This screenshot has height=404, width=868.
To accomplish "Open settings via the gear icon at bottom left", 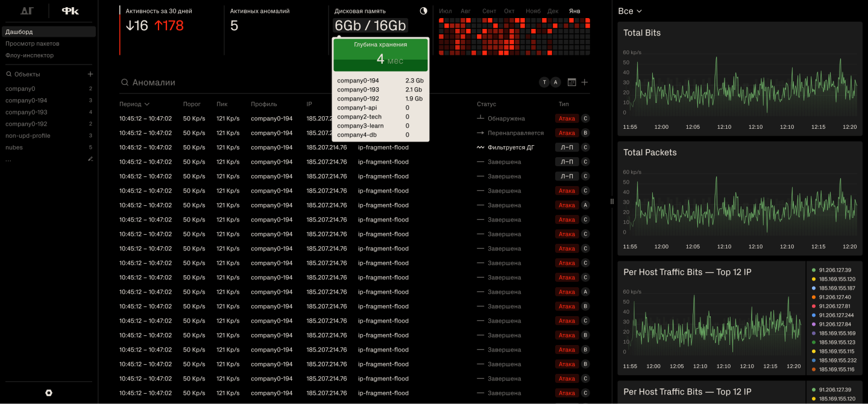I will pos(48,393).
